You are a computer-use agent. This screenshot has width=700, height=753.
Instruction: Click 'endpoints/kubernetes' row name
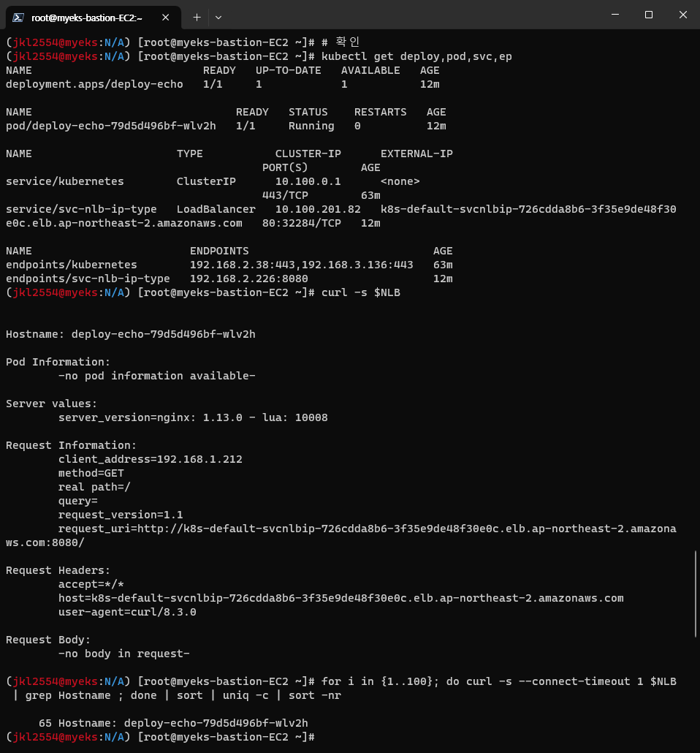(x=72, y=265)
